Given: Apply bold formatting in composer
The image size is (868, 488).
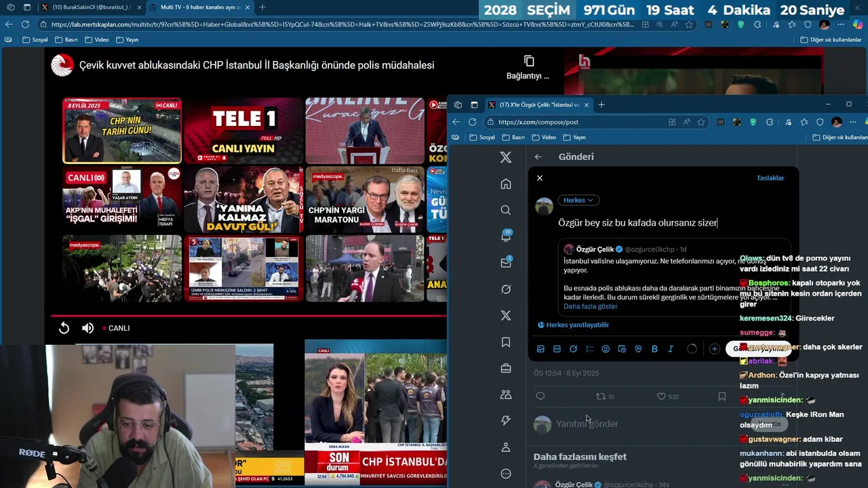Looking at the screenshot, I should [x=654, y=349].
